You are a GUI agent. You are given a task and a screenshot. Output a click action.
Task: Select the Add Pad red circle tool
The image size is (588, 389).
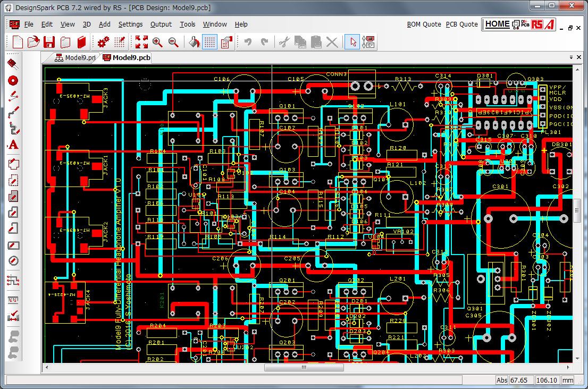click(13, 80)
